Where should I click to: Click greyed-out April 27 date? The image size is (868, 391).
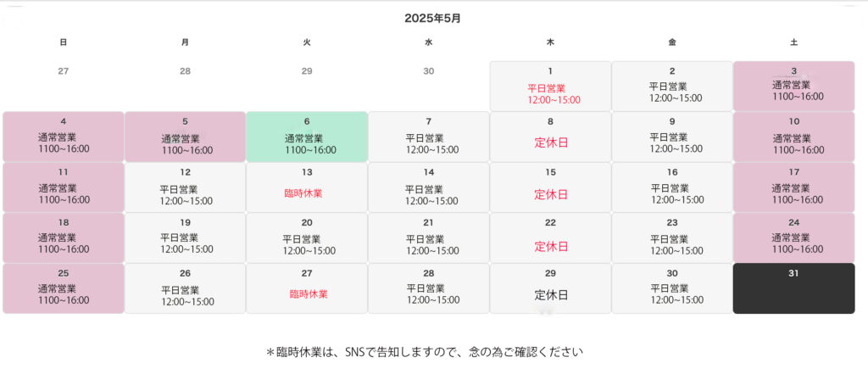coord(64,71)
